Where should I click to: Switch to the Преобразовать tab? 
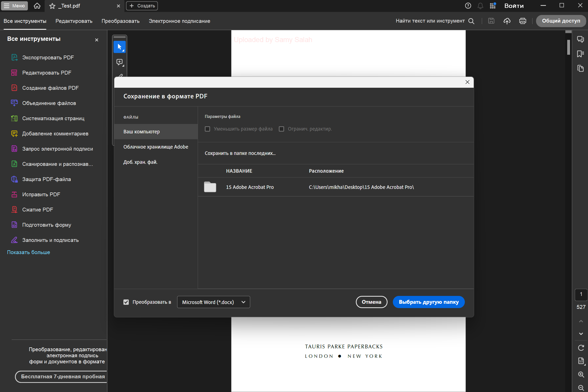point(120,21)
